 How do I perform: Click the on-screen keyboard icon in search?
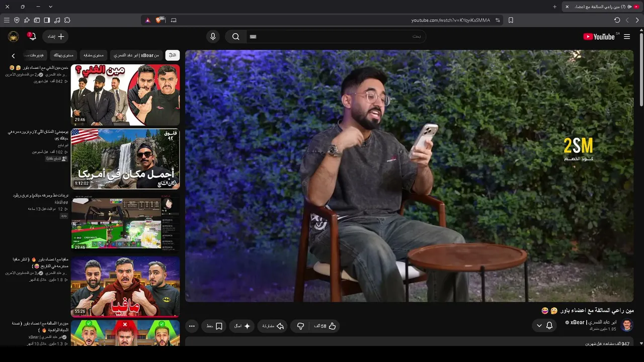253,37
